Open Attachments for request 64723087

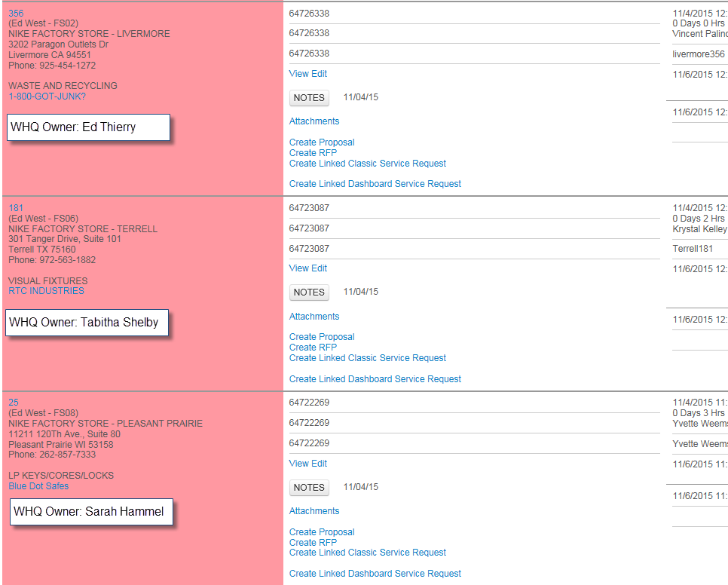pyautogui.click(x=314, y=317)
